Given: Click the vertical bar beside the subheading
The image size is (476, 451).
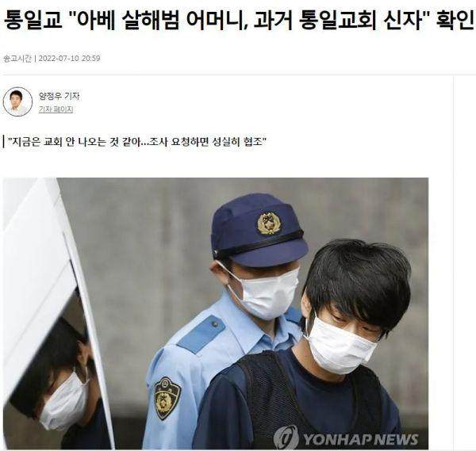Looking at the screenshot, I should (3, 142).
